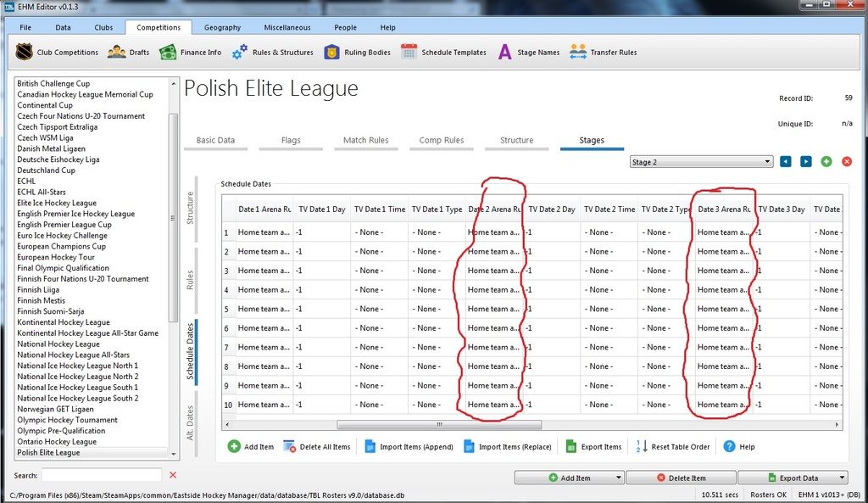The height and width of the screenshot is (503, 868).
Task: Open the Clubs menu
Action: point(103,27)
